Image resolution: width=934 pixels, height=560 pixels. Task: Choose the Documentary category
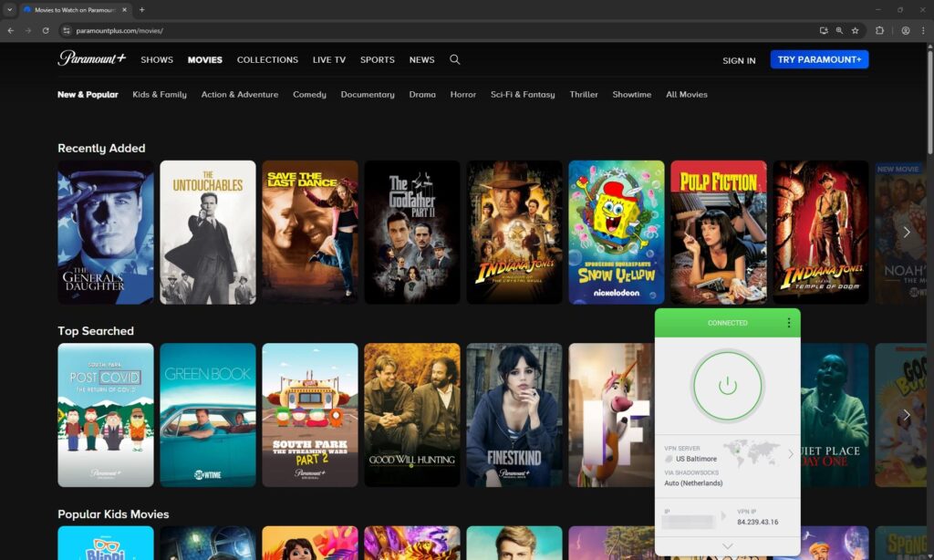click(x=368, y=94)
